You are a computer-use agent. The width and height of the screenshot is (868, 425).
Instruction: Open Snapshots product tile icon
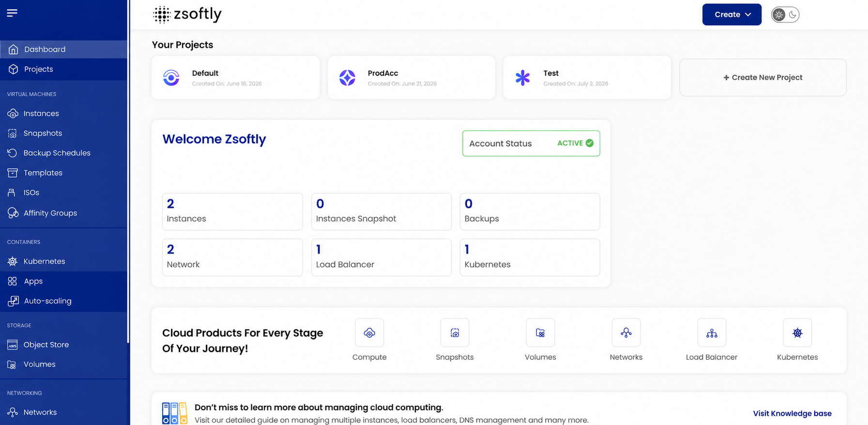pos(455,332)
